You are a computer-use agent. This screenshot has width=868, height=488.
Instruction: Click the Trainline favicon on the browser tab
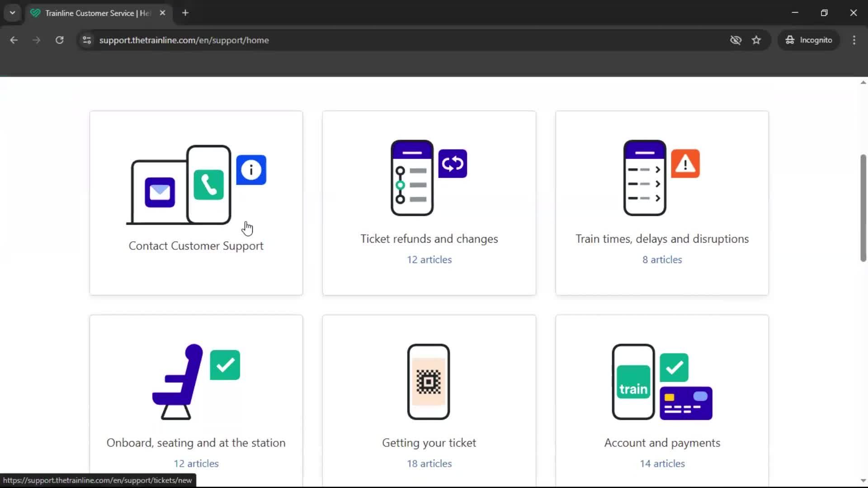[35, 13]
